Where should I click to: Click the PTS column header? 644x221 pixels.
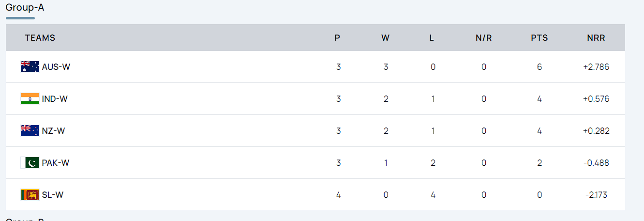tap(539, 38)
